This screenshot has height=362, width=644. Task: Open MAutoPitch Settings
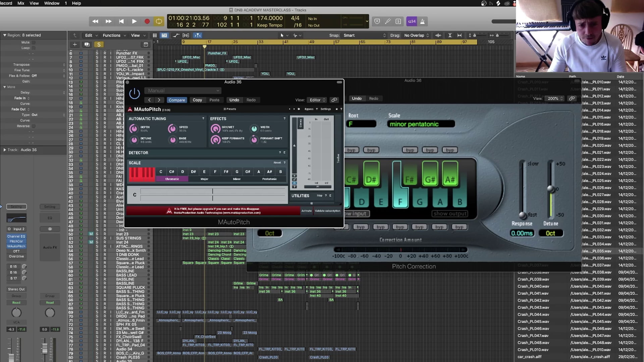click(325, 109)
